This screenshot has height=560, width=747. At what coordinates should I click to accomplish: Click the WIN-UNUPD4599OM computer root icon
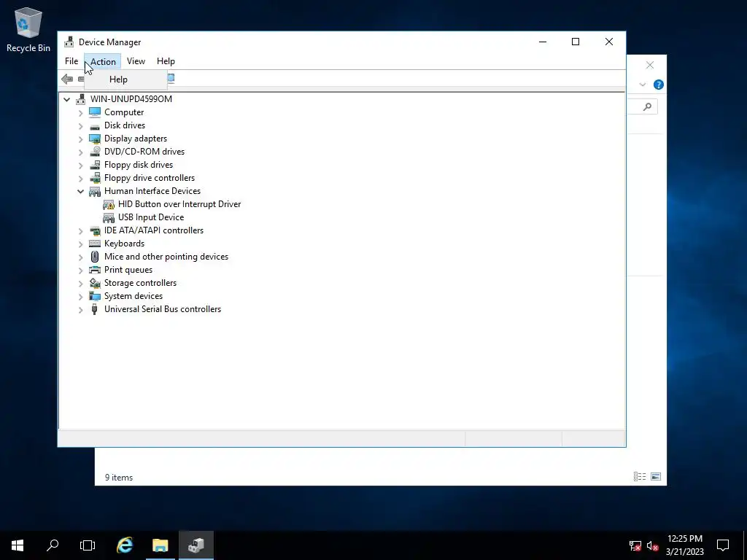(81, 99)
